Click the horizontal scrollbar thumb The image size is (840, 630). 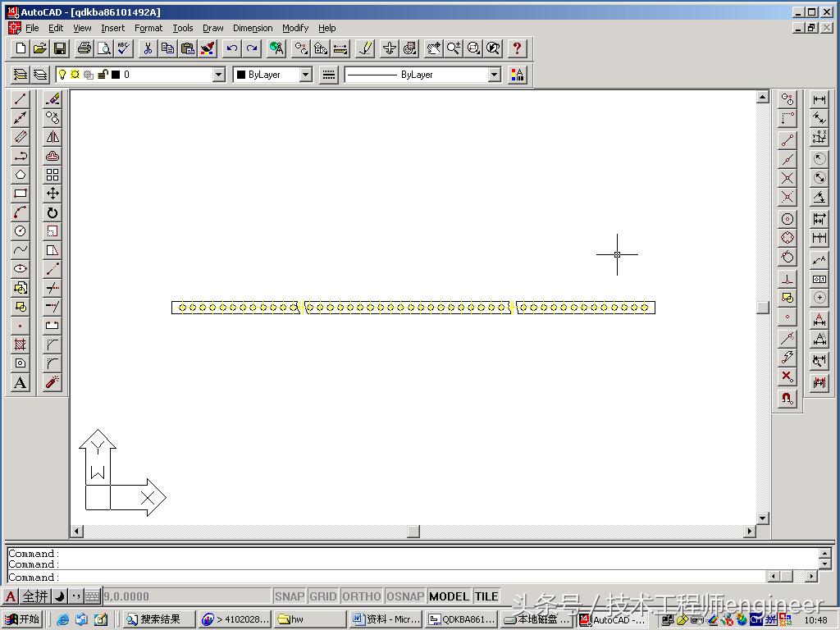413,531
